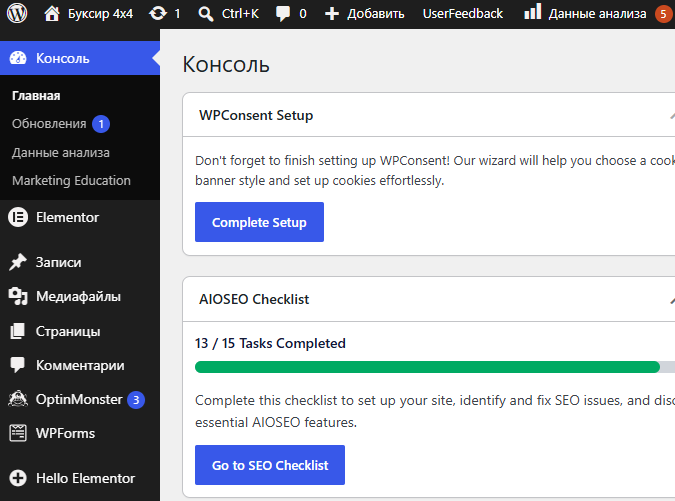Click the AIOSEO Checklist panel heading
This screenshot has width=675, height=501.
254,299
